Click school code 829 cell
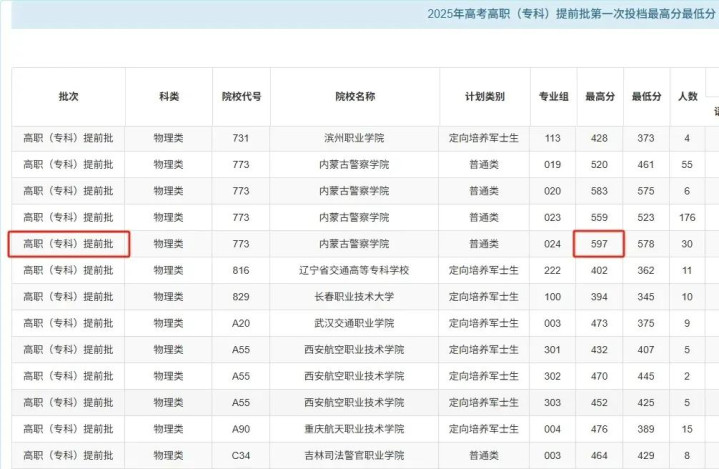The height and width of the screenshot is (469, 719). (x=241, y=297)
